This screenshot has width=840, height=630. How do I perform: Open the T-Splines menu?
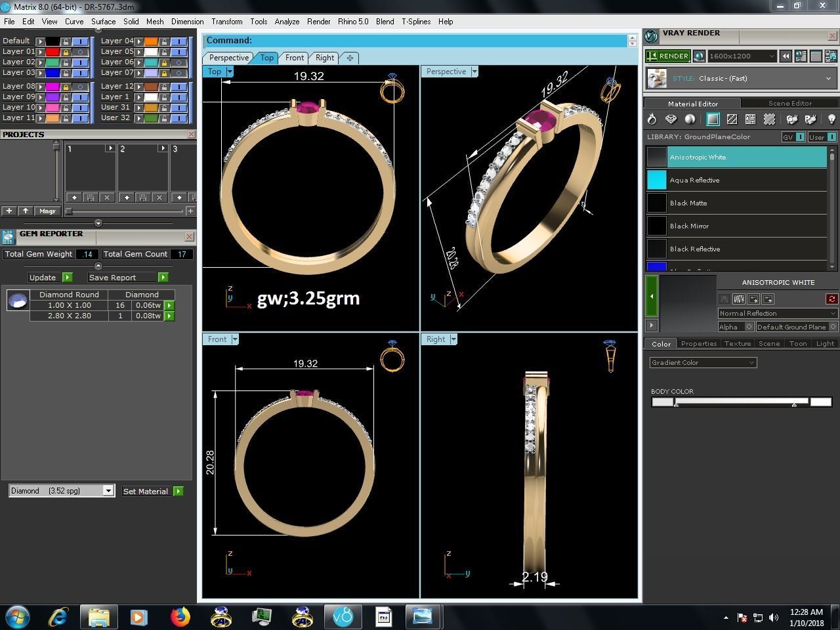(x=416, y=22)
